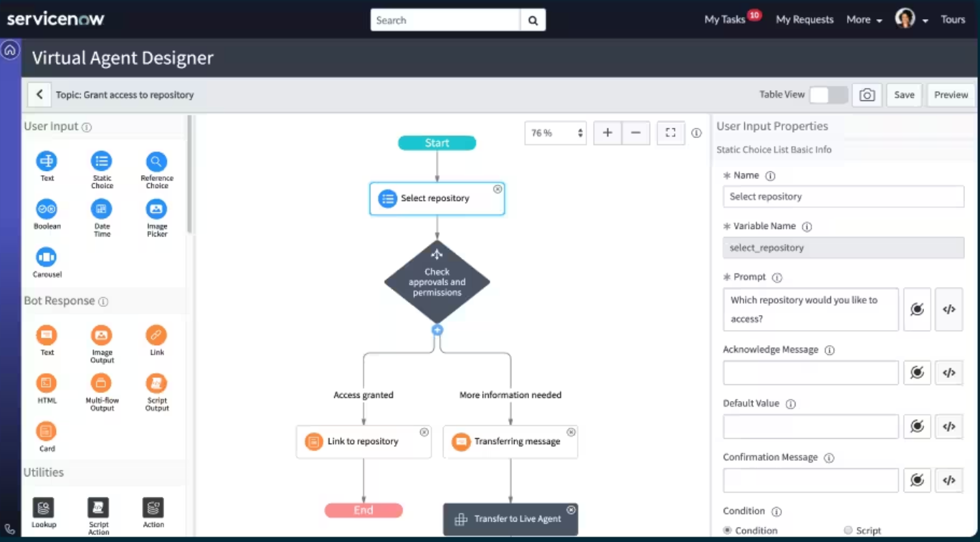Click the search magnifier button
Screen dimensions: 980x542
533,21
